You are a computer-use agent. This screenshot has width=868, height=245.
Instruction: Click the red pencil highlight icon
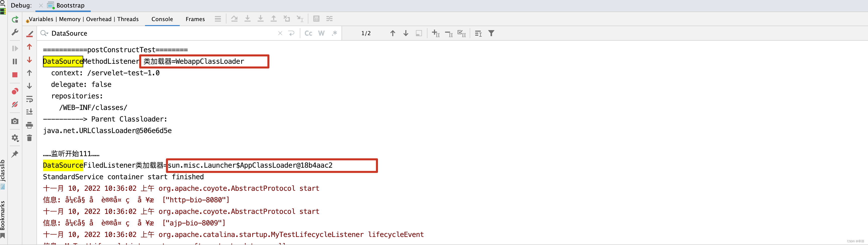click(x=30, y=34)
